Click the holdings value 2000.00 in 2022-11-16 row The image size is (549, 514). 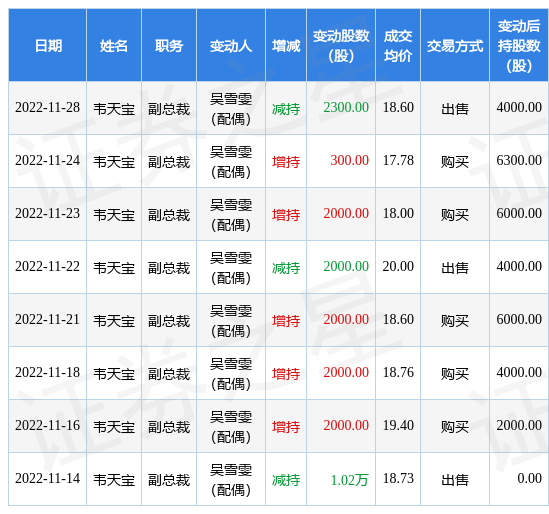coord(519,425)
